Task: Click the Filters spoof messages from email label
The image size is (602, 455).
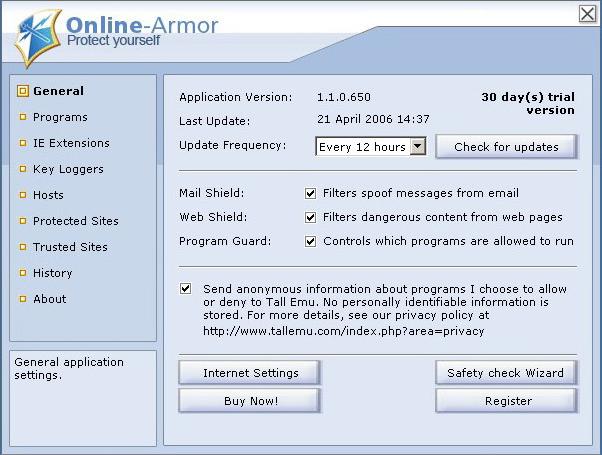Action: 421,193
